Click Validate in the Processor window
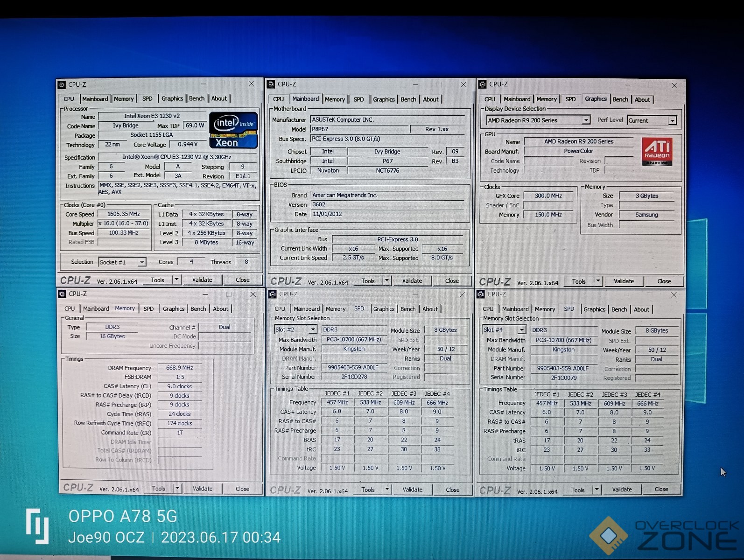 202,280
